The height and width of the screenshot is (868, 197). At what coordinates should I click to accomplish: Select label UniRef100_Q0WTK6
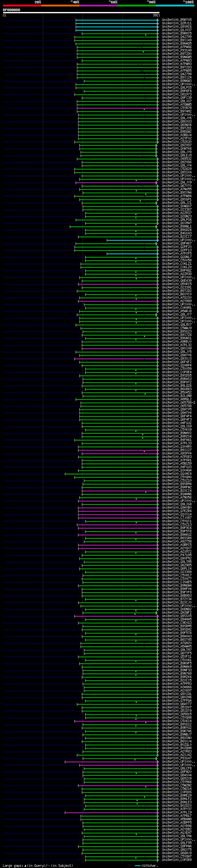coord(177,149)
